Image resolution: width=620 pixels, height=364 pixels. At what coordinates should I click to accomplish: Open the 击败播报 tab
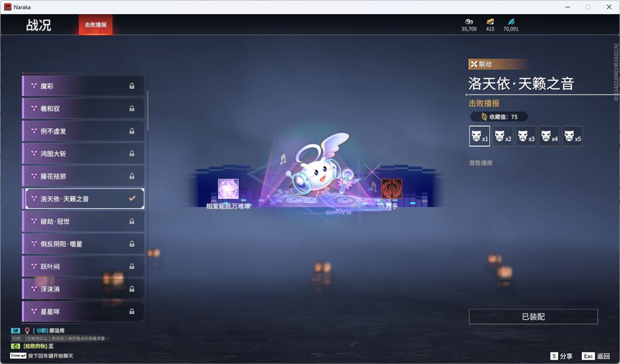pos(96,25)
